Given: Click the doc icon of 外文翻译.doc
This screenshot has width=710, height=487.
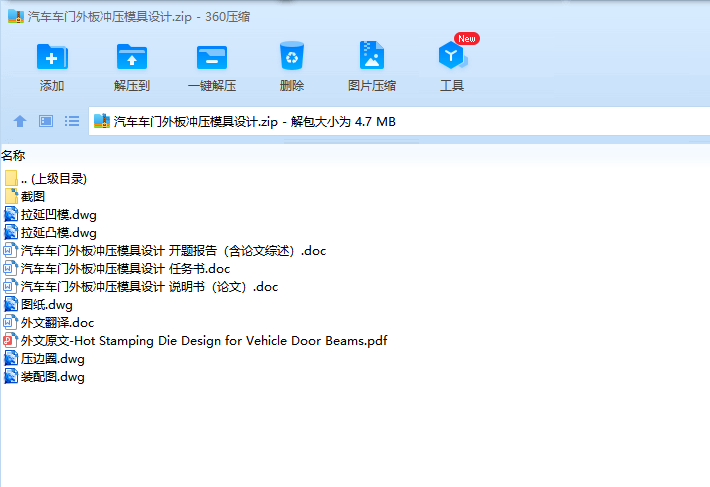Looking at the screenshot, I should [x=10, y=323].
